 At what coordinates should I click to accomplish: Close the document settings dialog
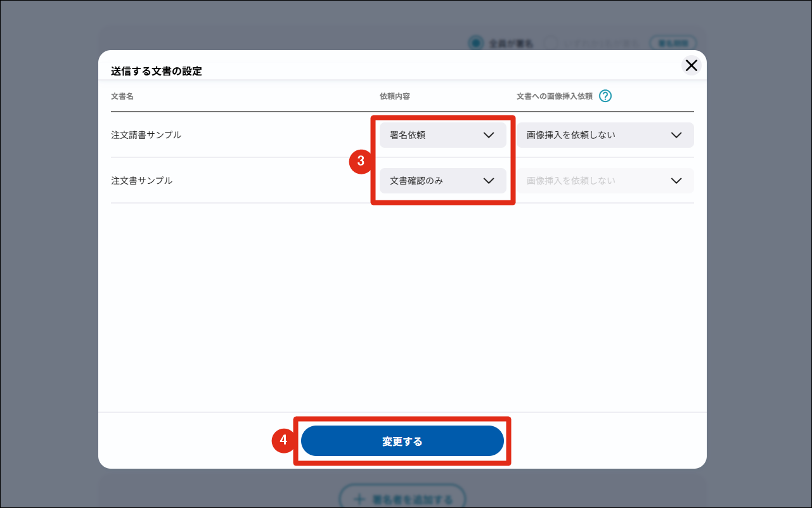coord(691,65)
